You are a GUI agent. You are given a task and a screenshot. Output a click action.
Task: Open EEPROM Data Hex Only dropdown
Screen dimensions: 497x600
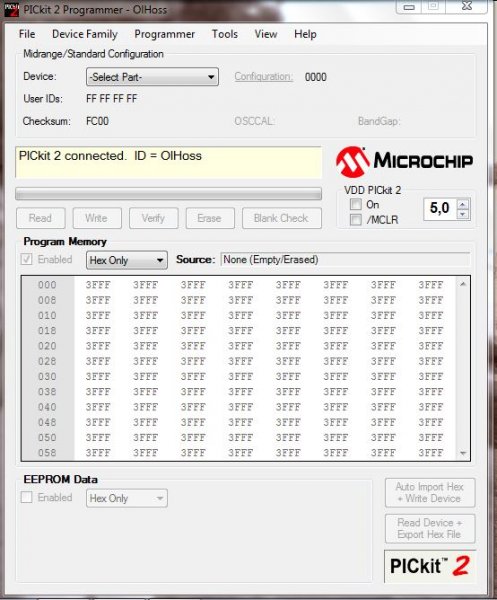click(127, 498)
